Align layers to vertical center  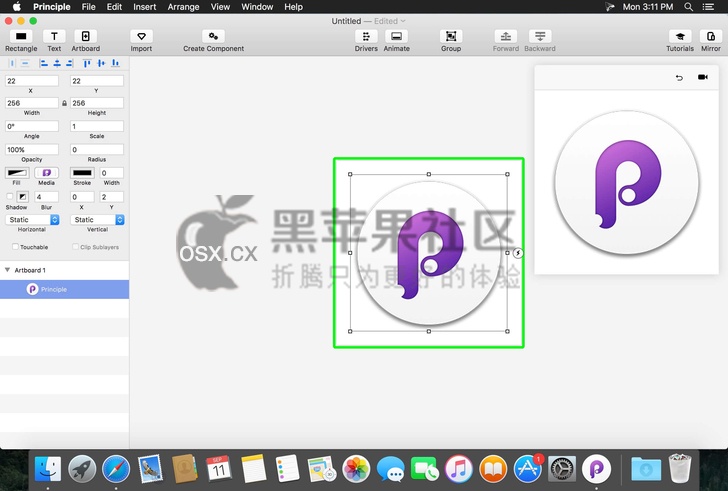[x=101, y=63]
